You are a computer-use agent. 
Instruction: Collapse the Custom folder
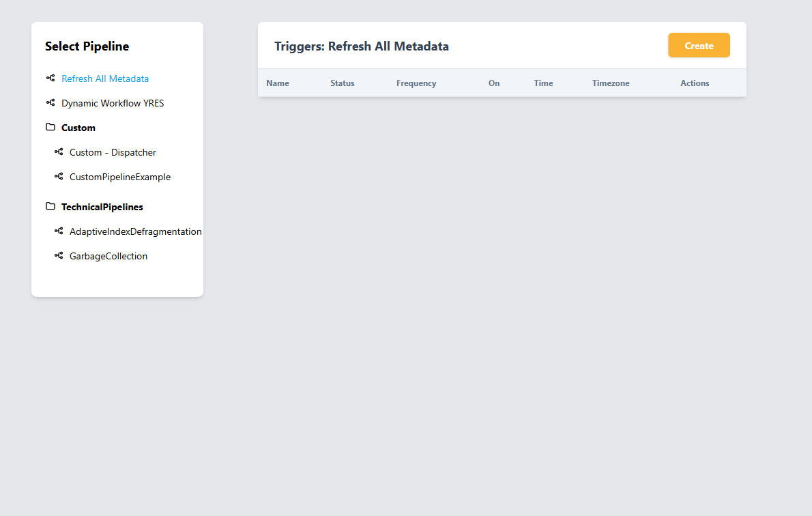coord(78,128)
